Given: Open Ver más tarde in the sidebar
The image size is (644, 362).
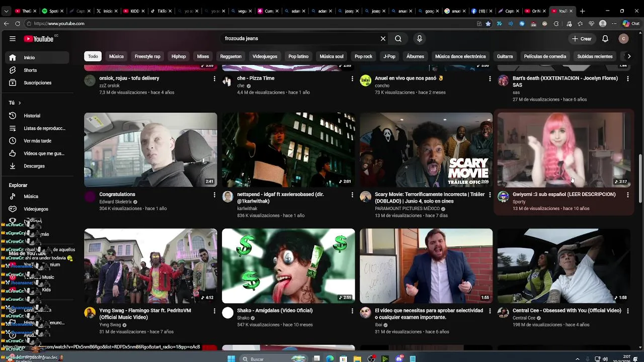Looking at the screenshot, I should (x=36, y=141).
